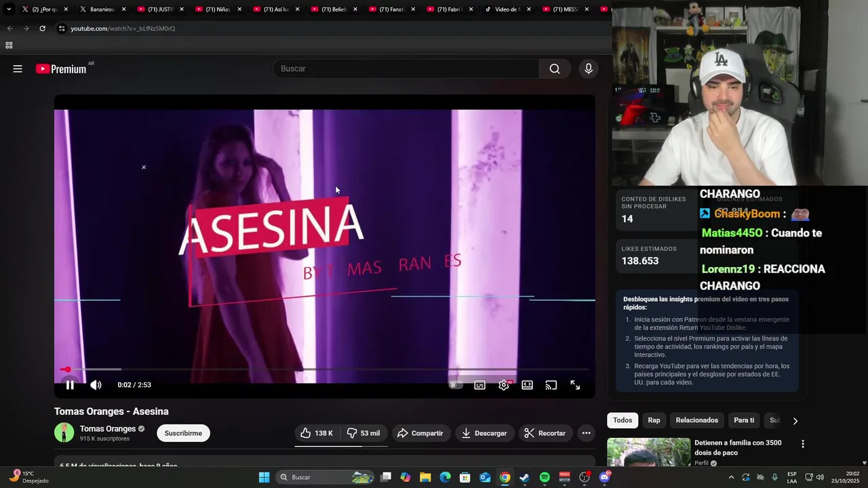Image resolution: width=868 pixels, height=488 pixels.
Task: Open the site information icon in address bar
Action: (62, 28)
